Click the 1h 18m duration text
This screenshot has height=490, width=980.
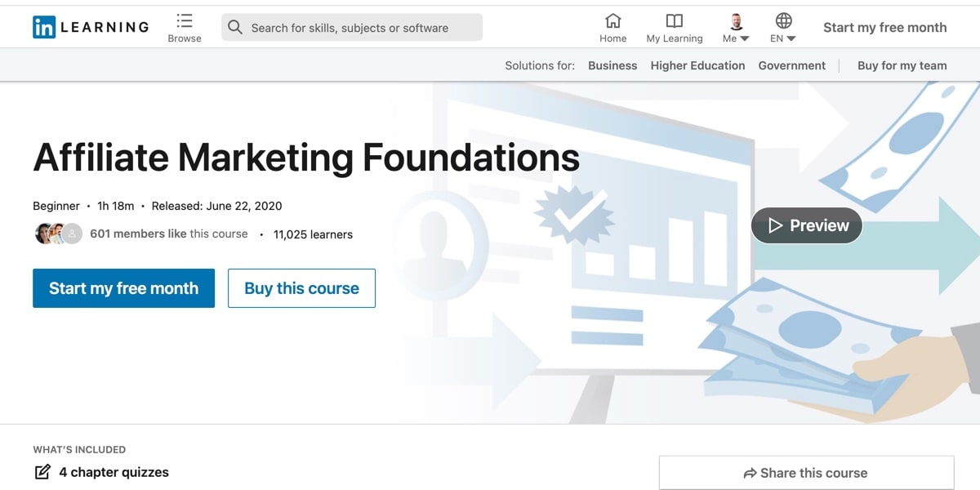115,206
